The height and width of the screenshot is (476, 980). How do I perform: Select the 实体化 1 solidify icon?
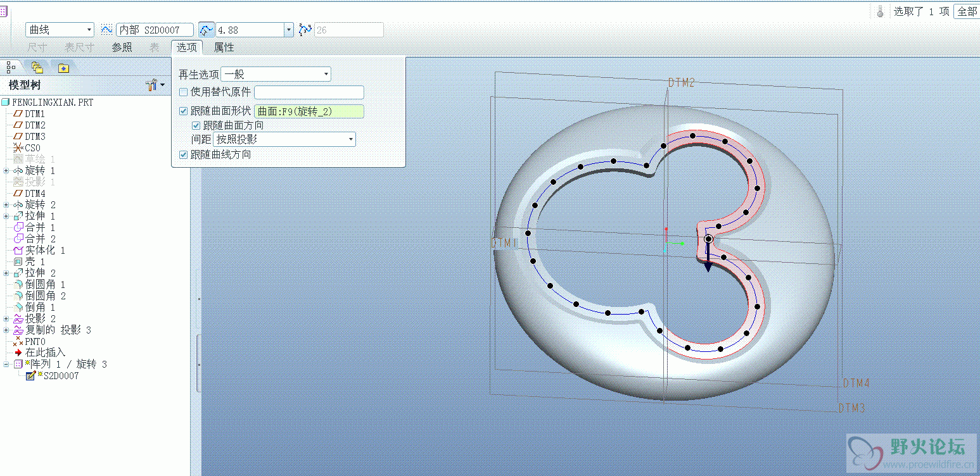18,251
